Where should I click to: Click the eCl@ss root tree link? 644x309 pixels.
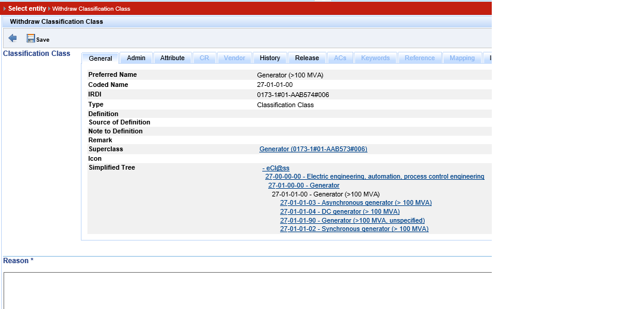(276, 168)
